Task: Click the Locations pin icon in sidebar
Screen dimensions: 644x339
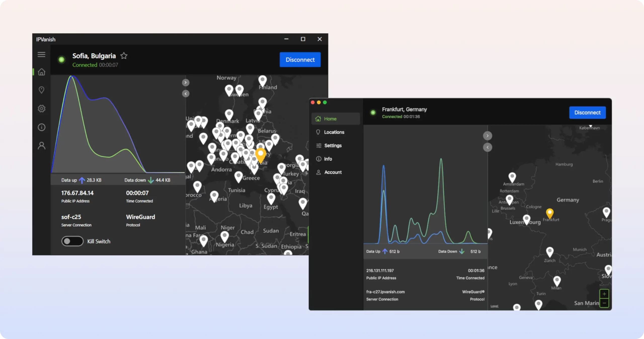Action: [x=41, y=90]
